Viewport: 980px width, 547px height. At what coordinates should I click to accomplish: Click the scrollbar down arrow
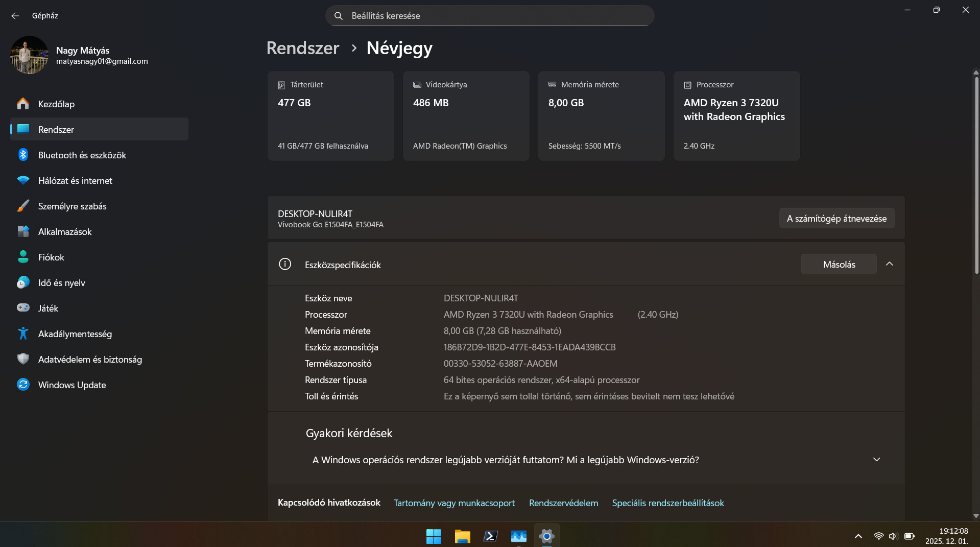(976, 516)
